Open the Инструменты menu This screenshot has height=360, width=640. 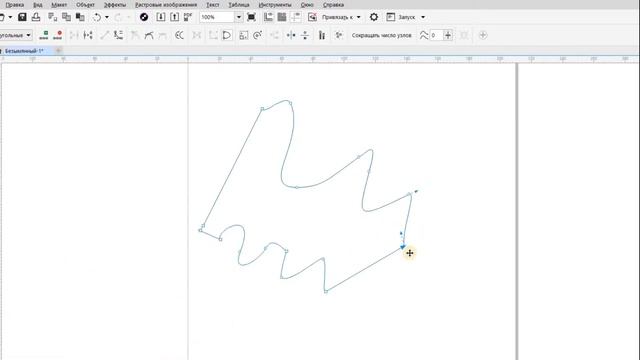pos(275,5)
